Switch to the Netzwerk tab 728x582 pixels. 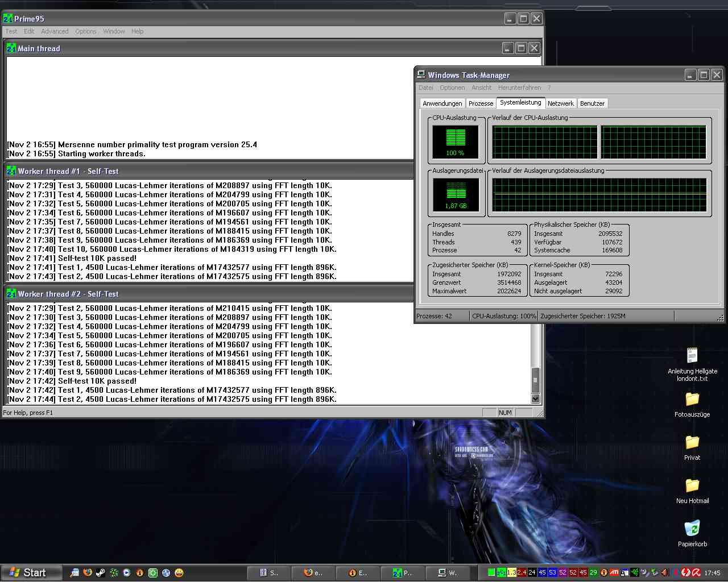click(561, 103)
